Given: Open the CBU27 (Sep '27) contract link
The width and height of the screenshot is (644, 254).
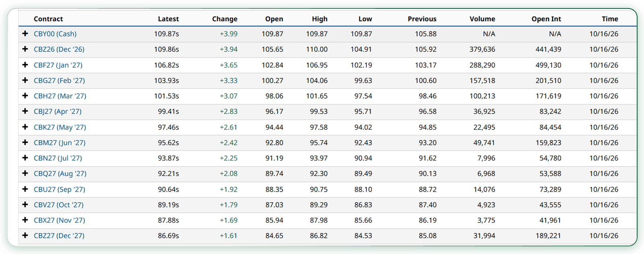Looking at the screenshot, I should coord(60,189).
